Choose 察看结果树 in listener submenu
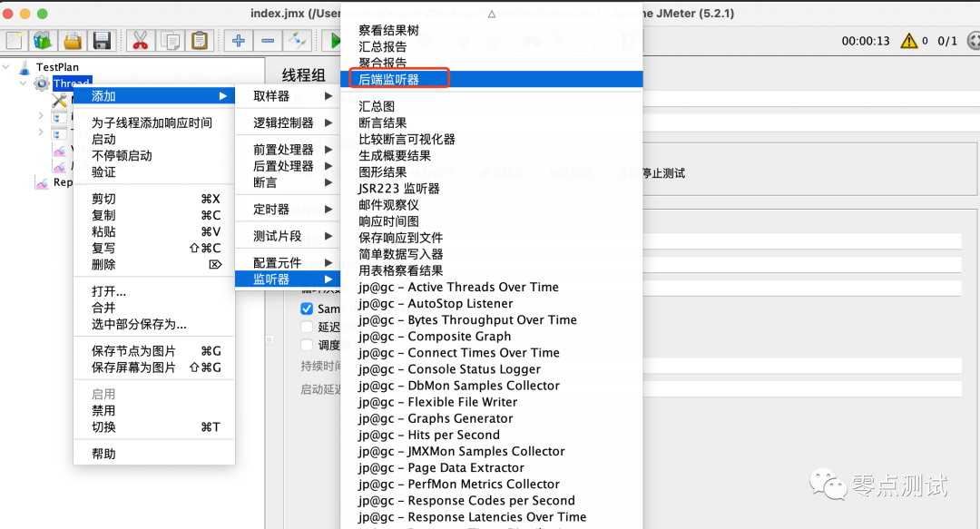The height and width of the screenshot is (529, 980). [x=388, y=31]
